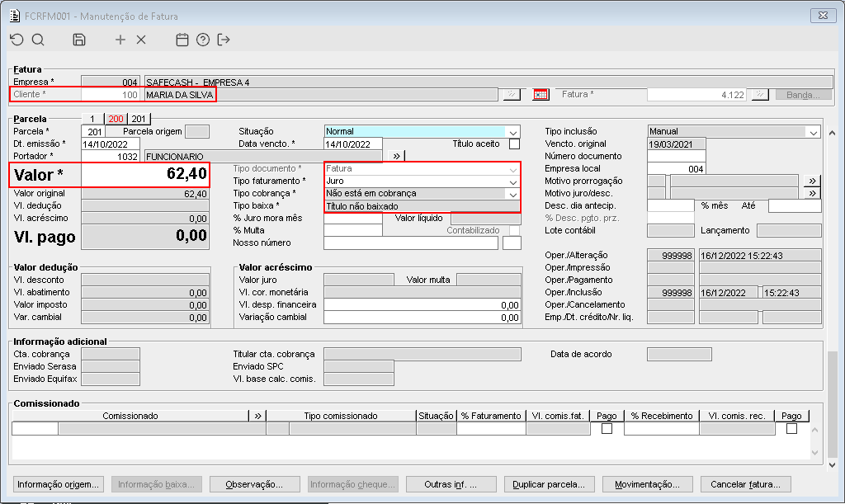Click scroll up arrow of main panel

click(x=833, y=133)
